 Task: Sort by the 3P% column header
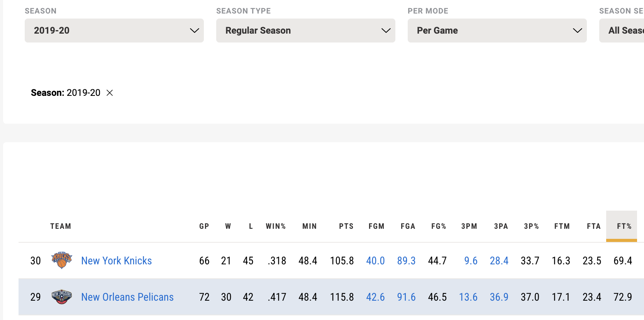[x=531, y=226]
